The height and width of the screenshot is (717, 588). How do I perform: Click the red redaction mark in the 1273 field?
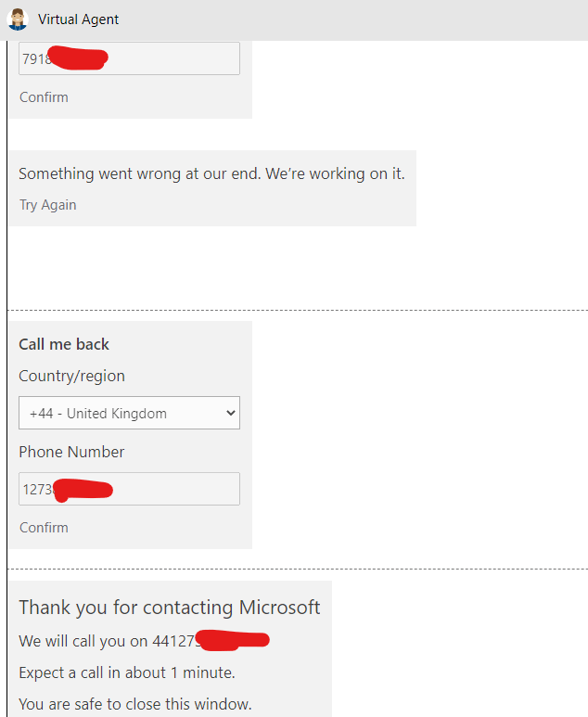pos(83,491)
